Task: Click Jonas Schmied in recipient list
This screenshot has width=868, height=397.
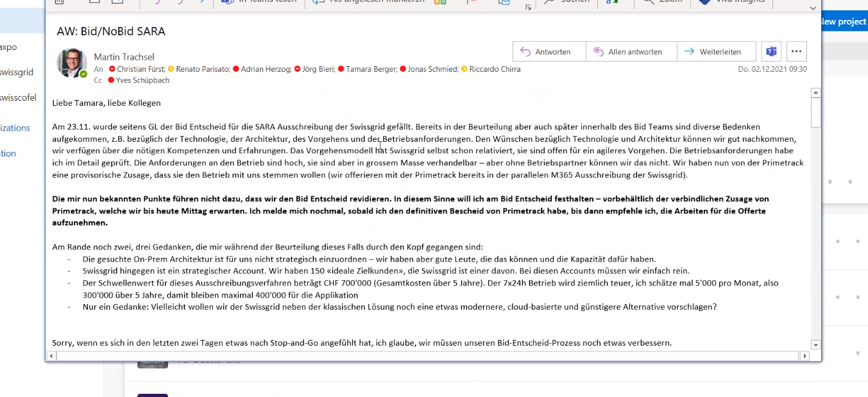Action: tap(432, 69)
